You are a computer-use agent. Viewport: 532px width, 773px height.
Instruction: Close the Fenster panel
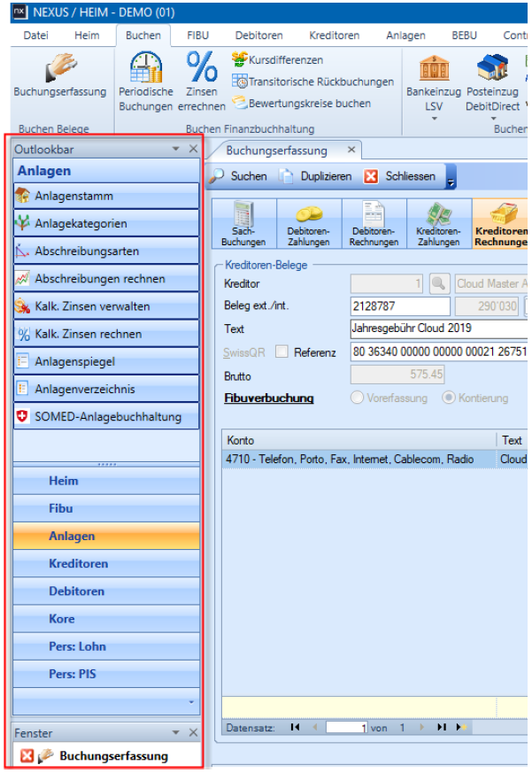tap(193, 732)
